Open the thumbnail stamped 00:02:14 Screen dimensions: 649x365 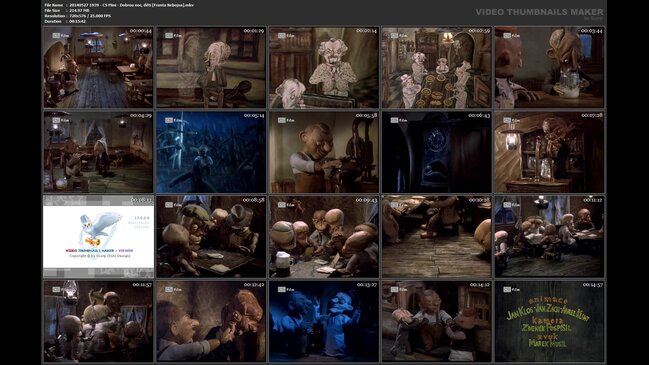pyautogui.click(x=324, y=67)
